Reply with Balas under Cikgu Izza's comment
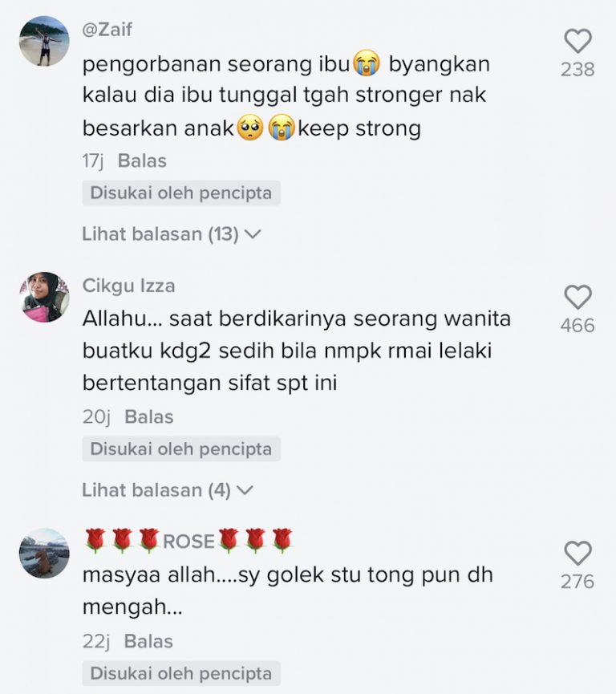This screenshot has width=616, height=694. [148, 416]
